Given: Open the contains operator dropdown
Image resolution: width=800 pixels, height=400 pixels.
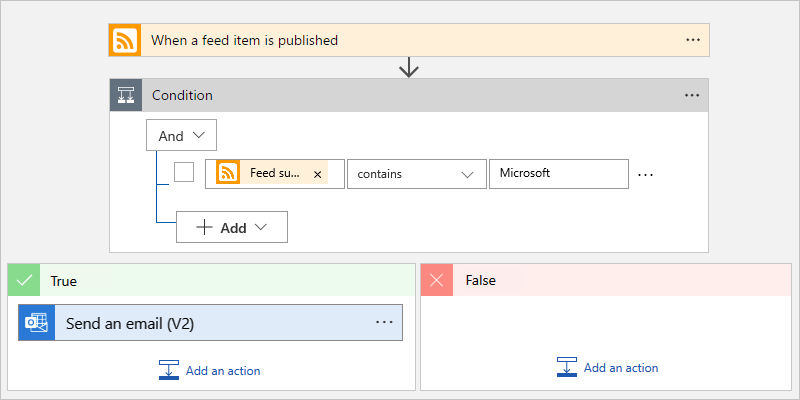Looking at the screenshot, I should point(416,173).
